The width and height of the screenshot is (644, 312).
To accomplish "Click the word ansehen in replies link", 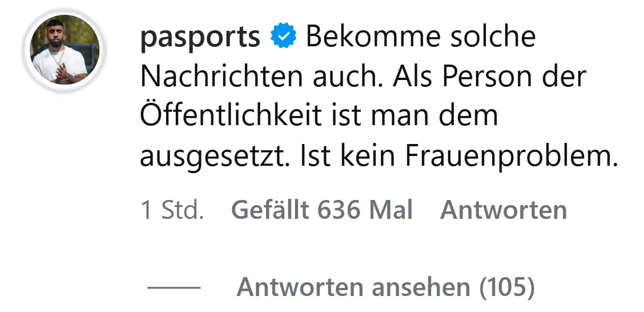I will click(421, 287).
